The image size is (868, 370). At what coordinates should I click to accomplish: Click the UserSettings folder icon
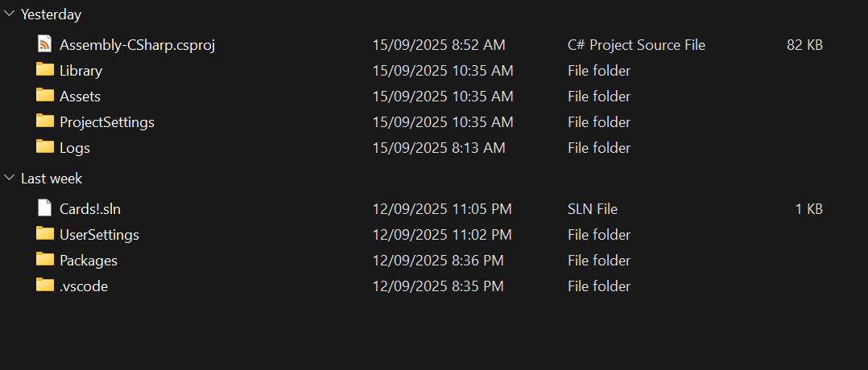45,234
